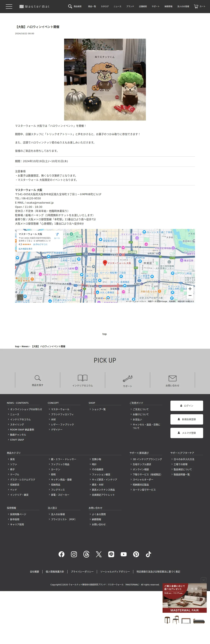The image size is (210, 644).
Task: Open the TikTok icon
Action: coord(149,554)
